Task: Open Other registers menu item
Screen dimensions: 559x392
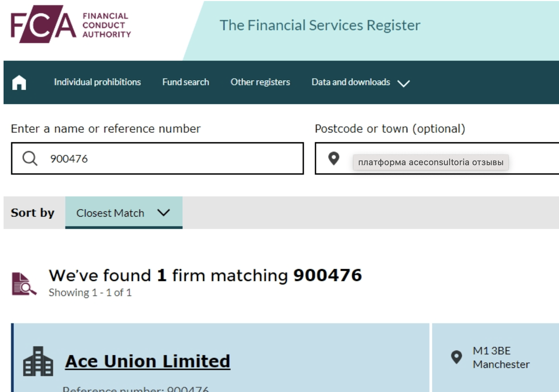Action: (260, 82)
